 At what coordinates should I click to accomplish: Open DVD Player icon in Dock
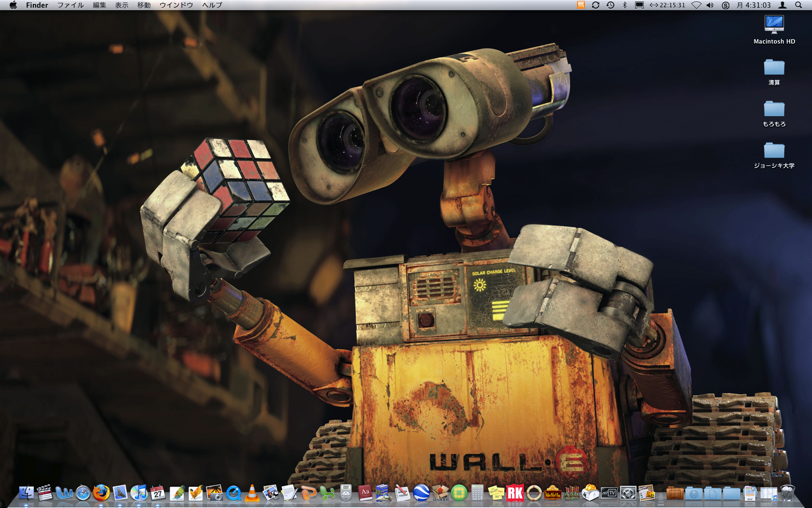pyautogui.click(x=346, y=493)
